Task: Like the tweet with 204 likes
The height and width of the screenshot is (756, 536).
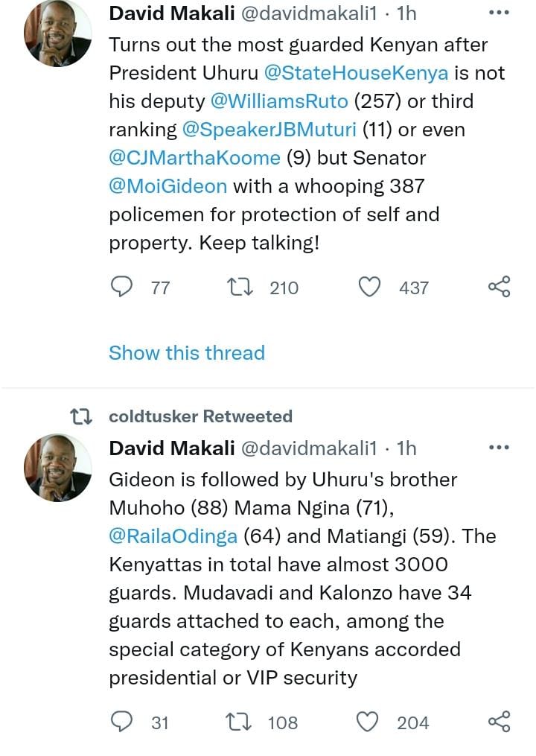Action: pos(370,722)
